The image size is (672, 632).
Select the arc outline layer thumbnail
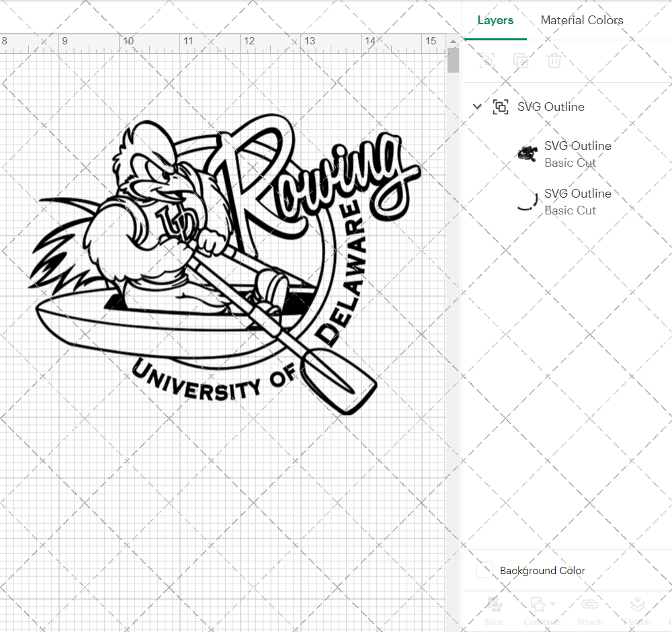tap(527, 201)
